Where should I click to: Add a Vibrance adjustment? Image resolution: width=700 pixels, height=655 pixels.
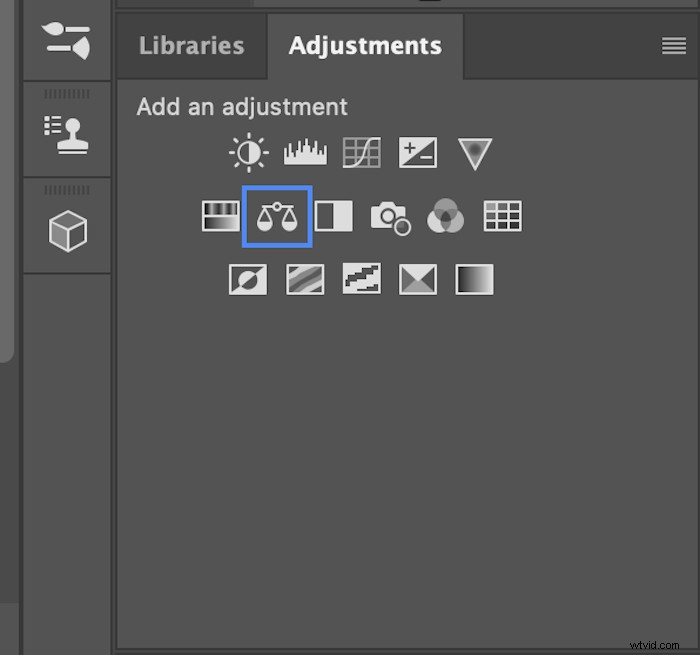(475, 153)
